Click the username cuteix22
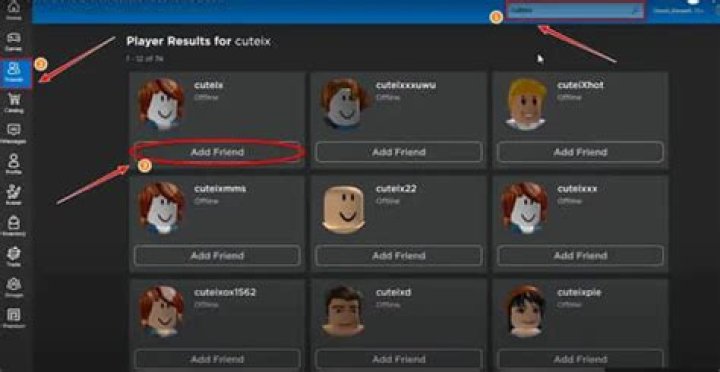This screenshot has width=720, height=372. click(396, 189)
